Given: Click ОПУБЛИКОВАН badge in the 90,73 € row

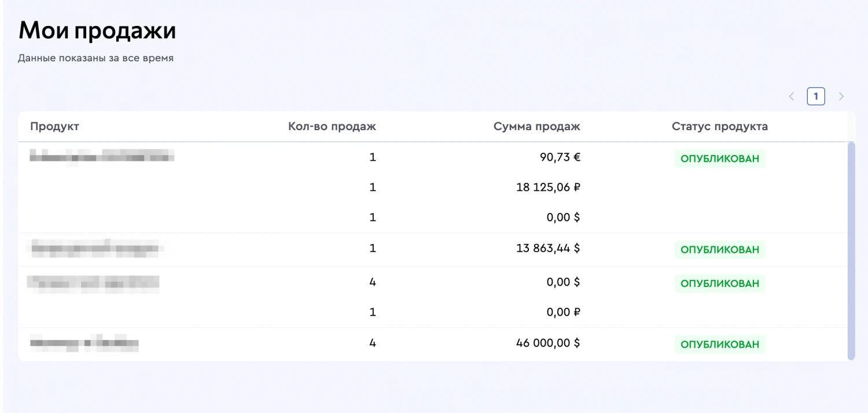Looking at the screenshot, I should (719, 158).
